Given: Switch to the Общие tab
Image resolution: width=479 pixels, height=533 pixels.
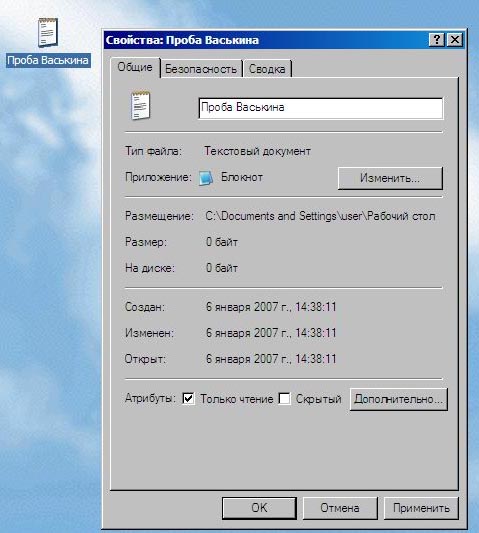Looking at the screenshot, I should click(x=135, y=67).
